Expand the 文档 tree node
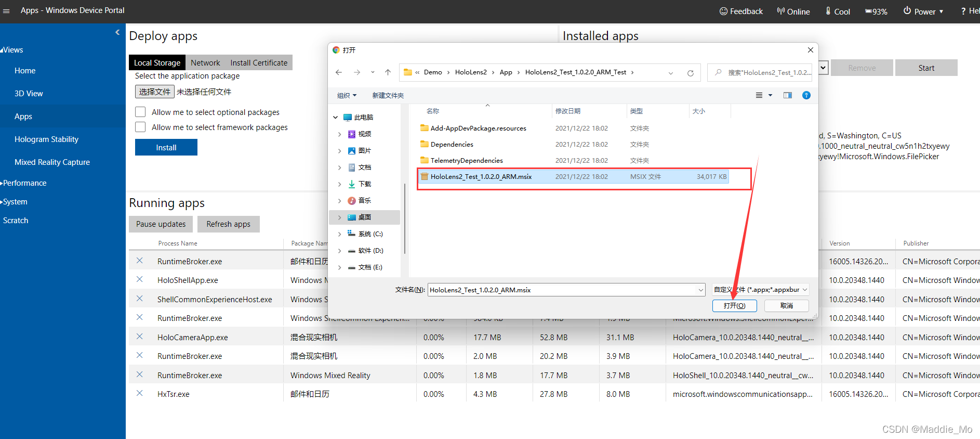 tap(340, 167)
